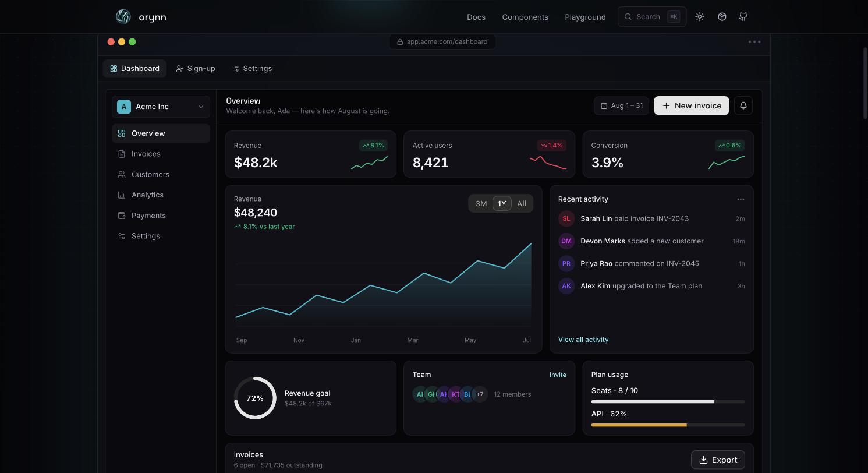Click the Active users sparkline chart
Viewport: 868px width, 473px height.
548,162
